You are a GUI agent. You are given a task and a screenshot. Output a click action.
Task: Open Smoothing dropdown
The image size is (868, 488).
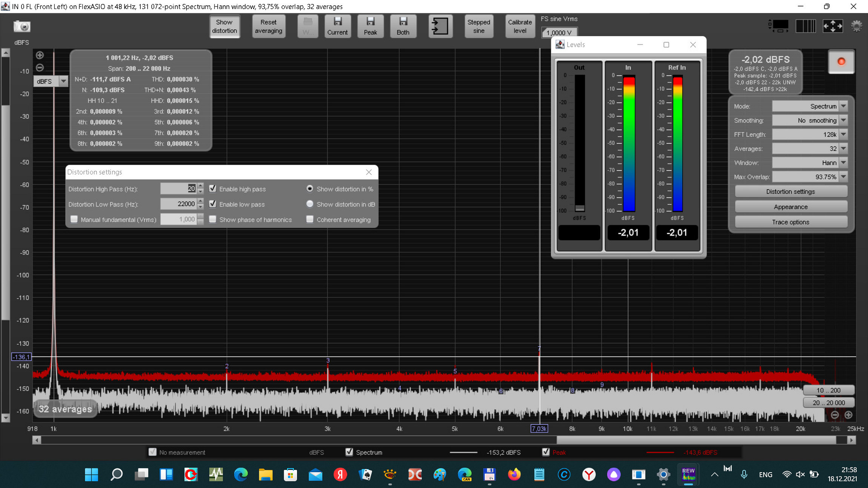810,120
